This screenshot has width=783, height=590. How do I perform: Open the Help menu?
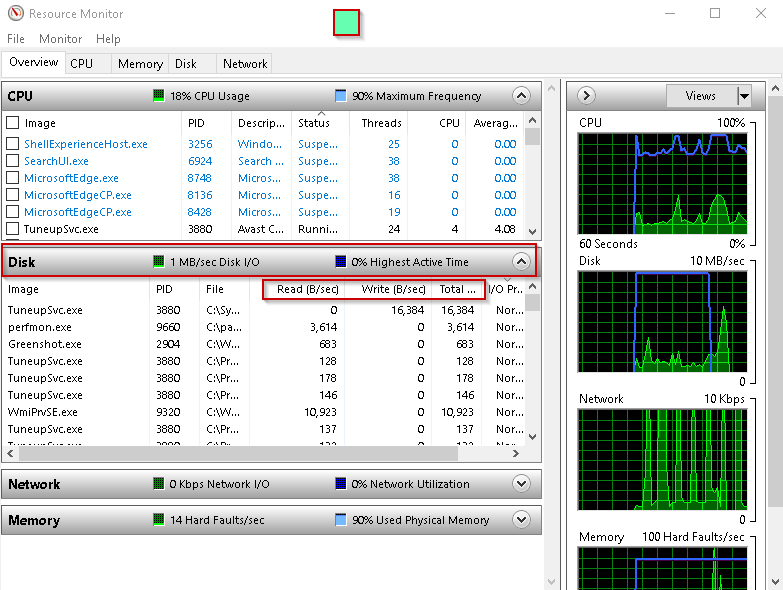108,39
